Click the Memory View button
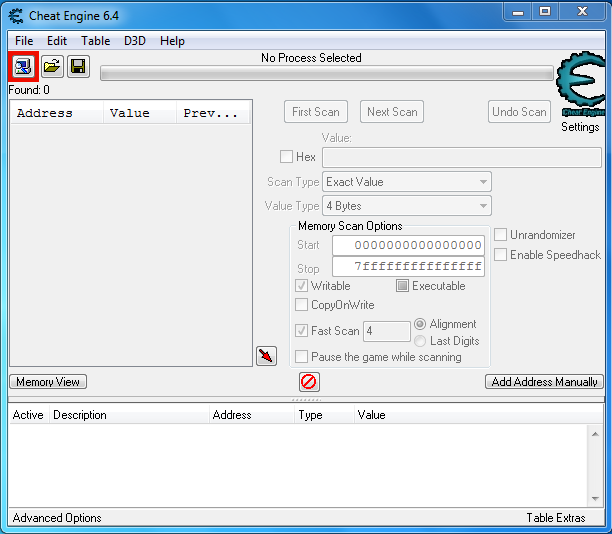Screen dimensions: 612x534 coord(48,382)
